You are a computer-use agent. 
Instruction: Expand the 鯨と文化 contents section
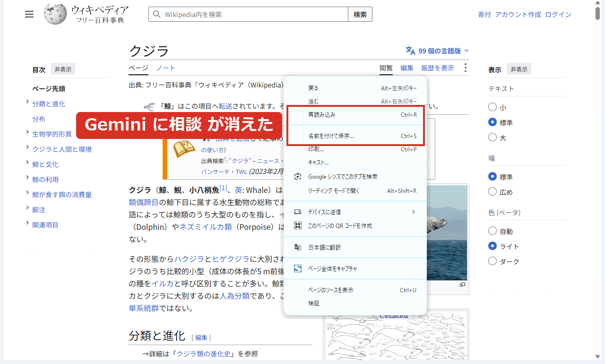(x=27, y=163)
